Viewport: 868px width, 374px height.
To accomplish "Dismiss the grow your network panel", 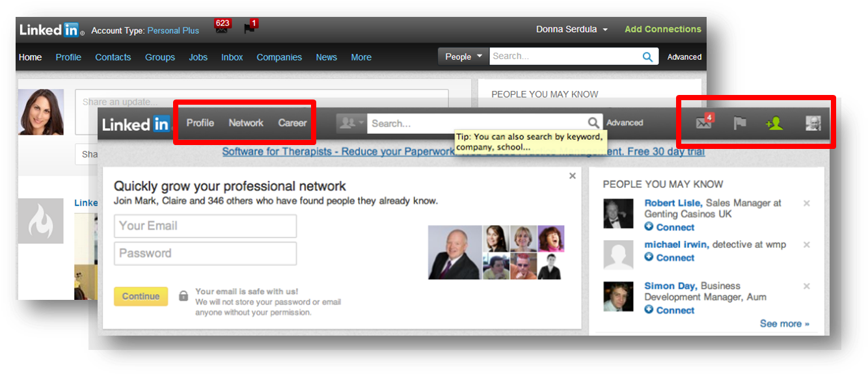I will 573,176.
